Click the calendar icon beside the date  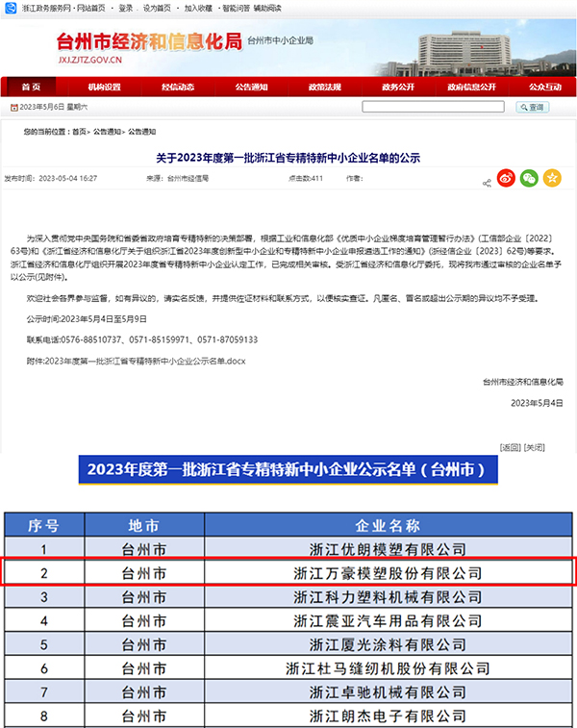pos(14,108)
